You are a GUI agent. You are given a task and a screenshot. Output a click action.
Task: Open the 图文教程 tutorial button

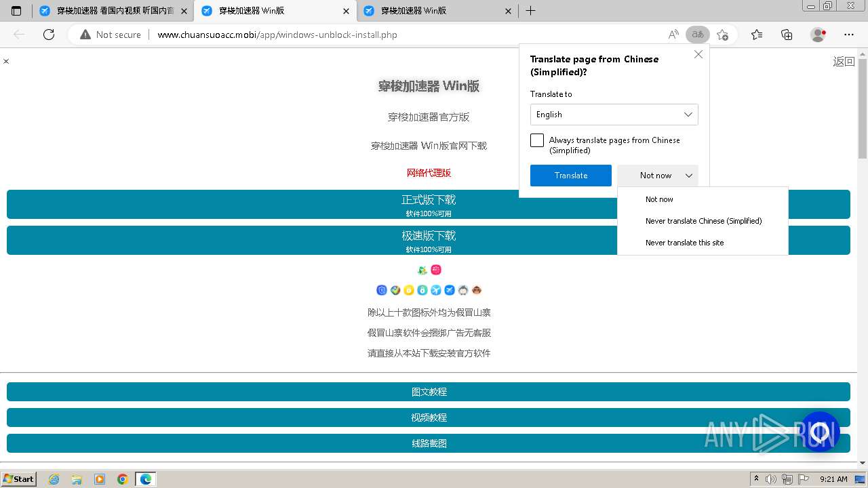click(x=429, y=392)
